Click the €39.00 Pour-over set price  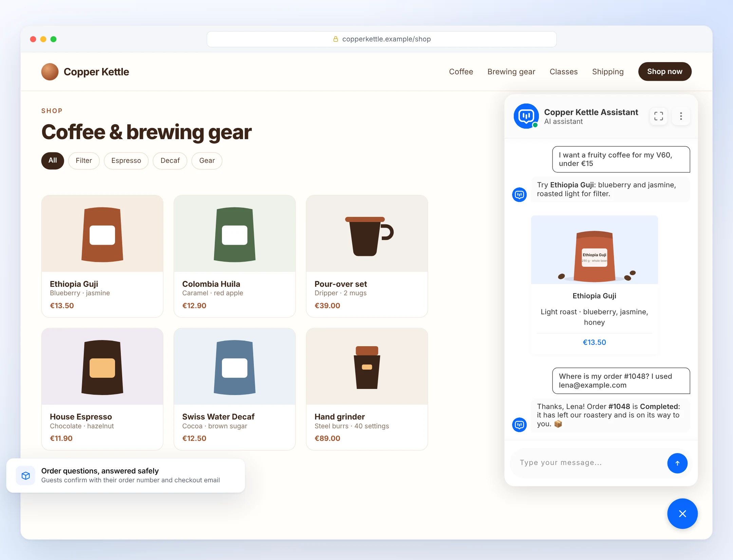coord(327,306)
